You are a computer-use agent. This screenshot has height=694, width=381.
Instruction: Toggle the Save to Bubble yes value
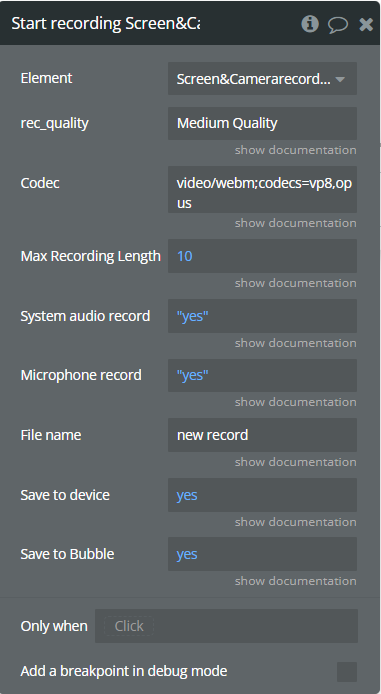[262, 554]
